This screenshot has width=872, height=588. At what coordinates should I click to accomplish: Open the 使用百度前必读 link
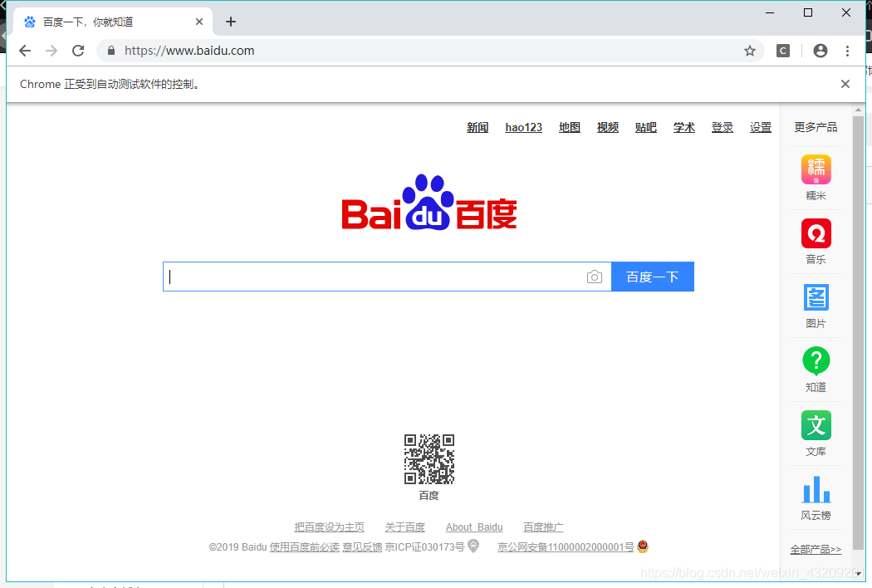[x=304, y=546]
